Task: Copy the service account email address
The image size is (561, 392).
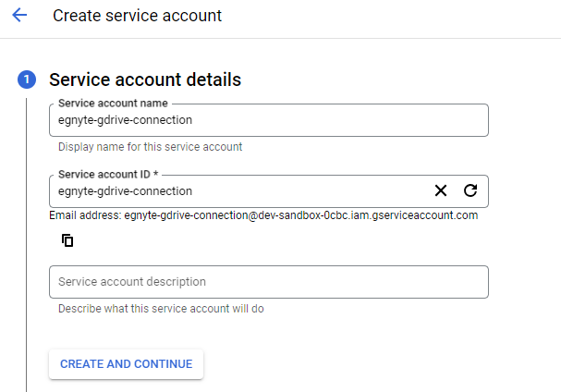Action: coord(67,240)
